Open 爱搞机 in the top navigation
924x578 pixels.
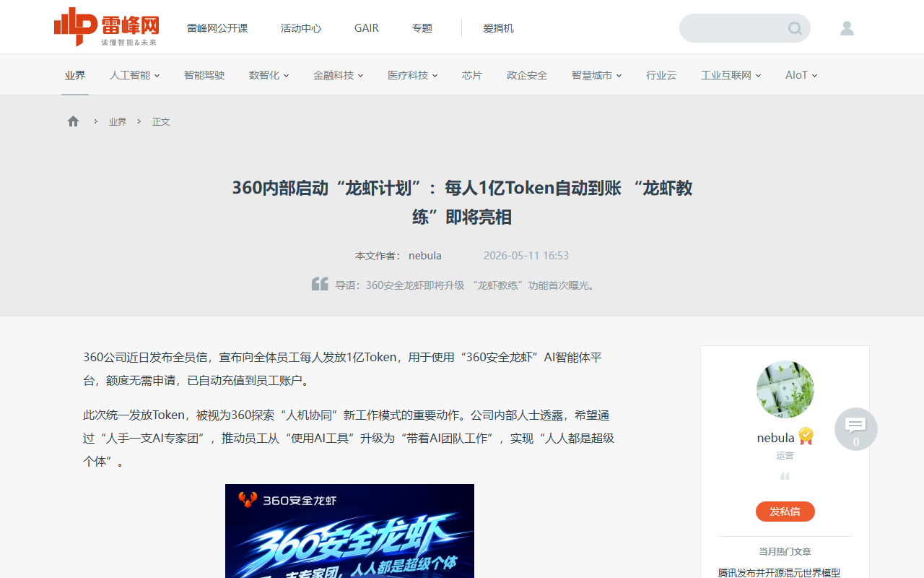pos(499,28)
